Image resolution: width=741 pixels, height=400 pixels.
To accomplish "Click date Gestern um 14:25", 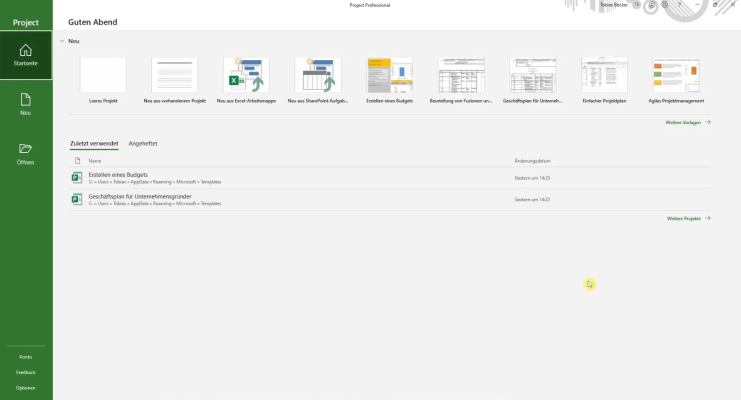I will [x=532, y=178].
